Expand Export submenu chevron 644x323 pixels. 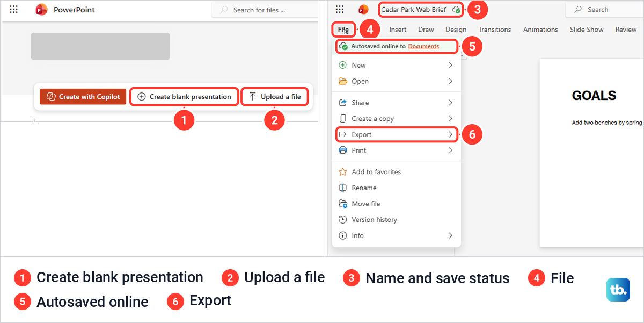point(450,134)
